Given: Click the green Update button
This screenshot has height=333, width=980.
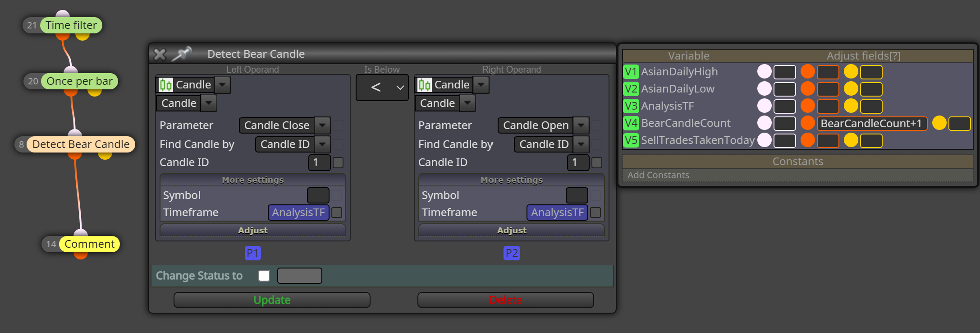Looking at the screenshot, I should tap(272, 300).
